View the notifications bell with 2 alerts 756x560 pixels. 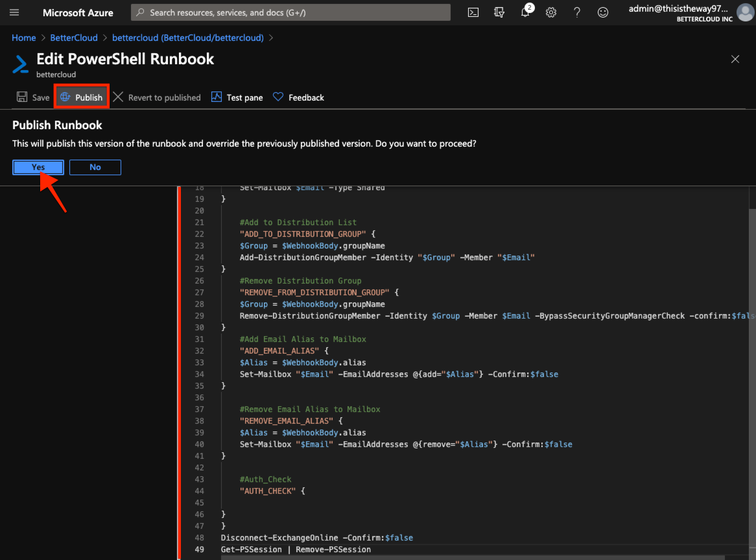[x=525, y=12]
